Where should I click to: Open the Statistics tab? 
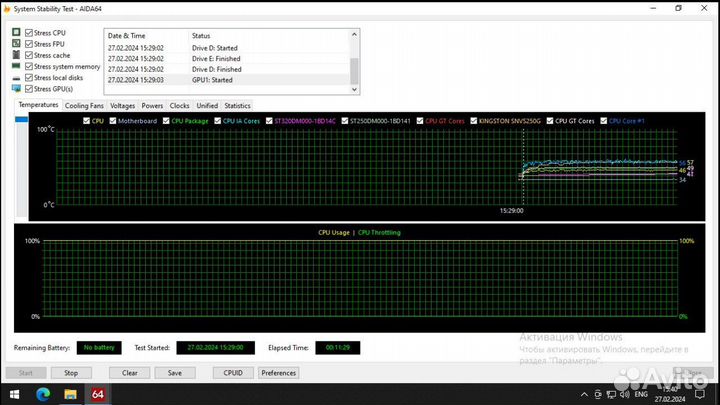[237, 106]
